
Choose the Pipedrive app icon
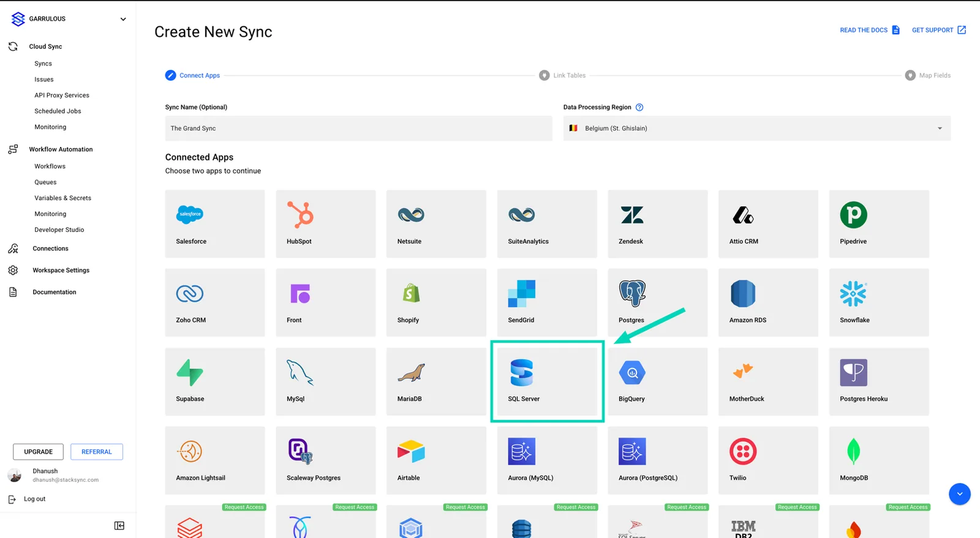853,215
